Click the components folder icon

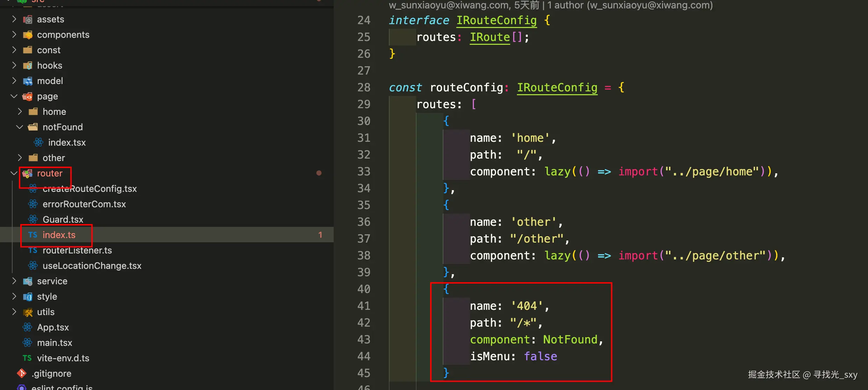pyautogui.click(x=28, y=35)
